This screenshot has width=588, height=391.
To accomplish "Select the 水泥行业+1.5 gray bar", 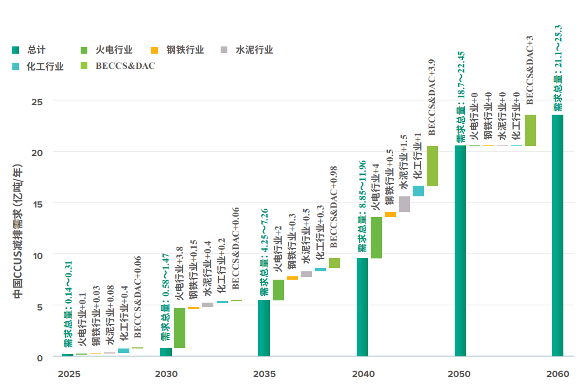I will [404, 204].
